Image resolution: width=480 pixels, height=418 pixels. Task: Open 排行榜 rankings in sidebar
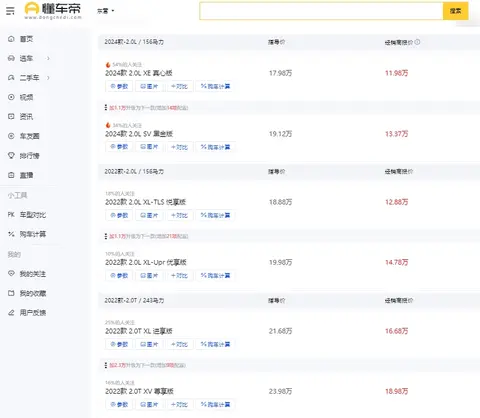tap(24, 156)
